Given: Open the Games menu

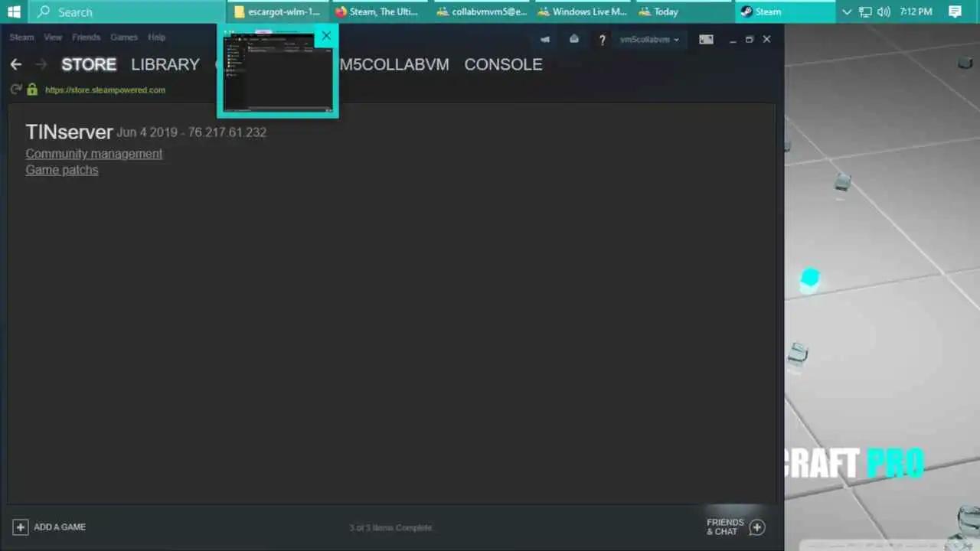Looking at the screenshot, I should [124, 37].
